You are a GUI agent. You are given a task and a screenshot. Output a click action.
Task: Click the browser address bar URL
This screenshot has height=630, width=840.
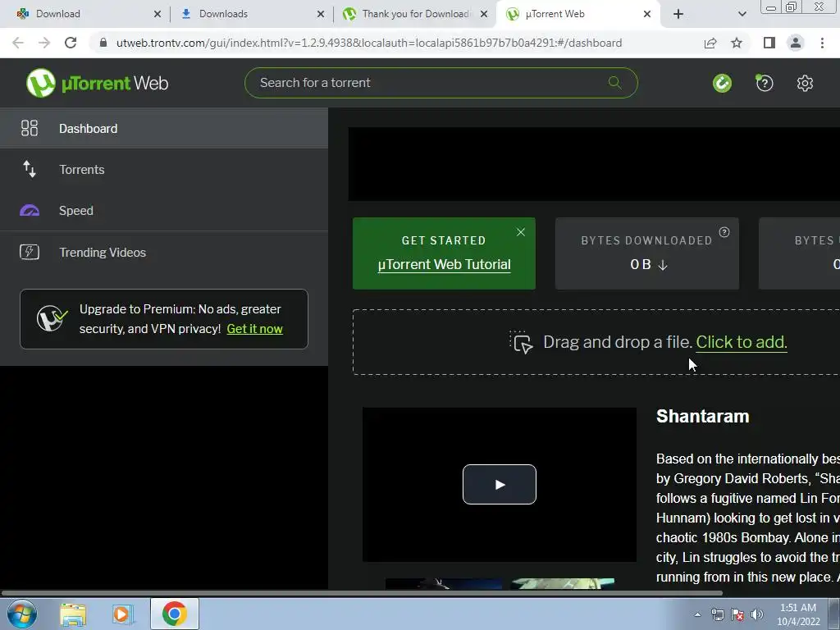[x=369, y=43]
